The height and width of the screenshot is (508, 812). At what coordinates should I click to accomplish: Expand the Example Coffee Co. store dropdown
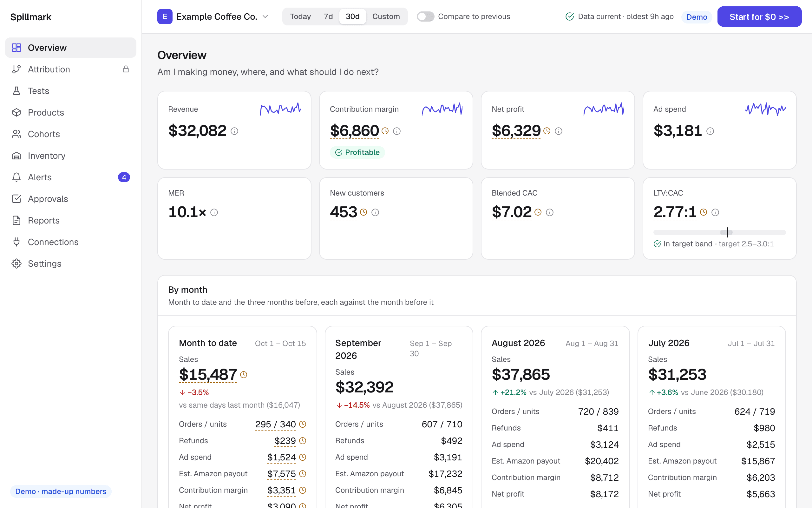[213, 17]
